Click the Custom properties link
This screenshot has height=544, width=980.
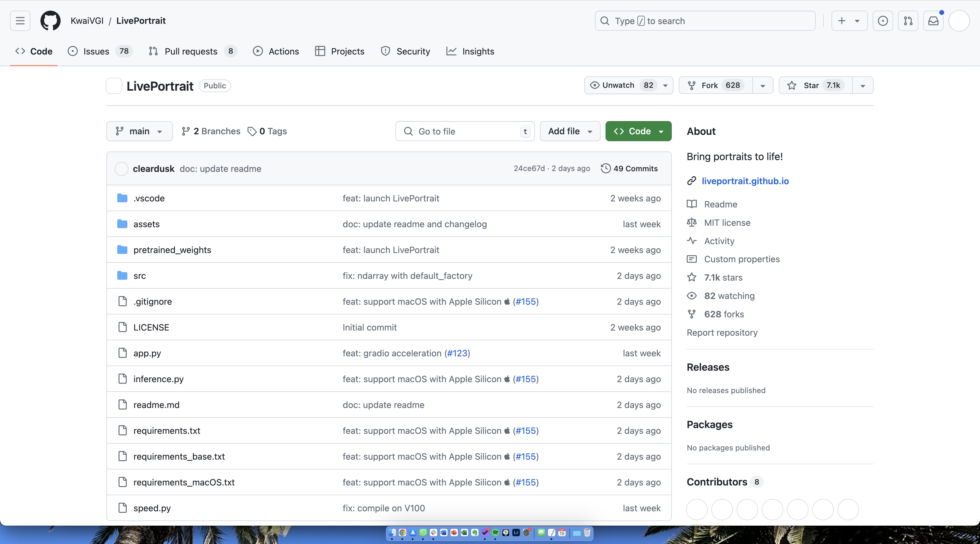(742, 259)
